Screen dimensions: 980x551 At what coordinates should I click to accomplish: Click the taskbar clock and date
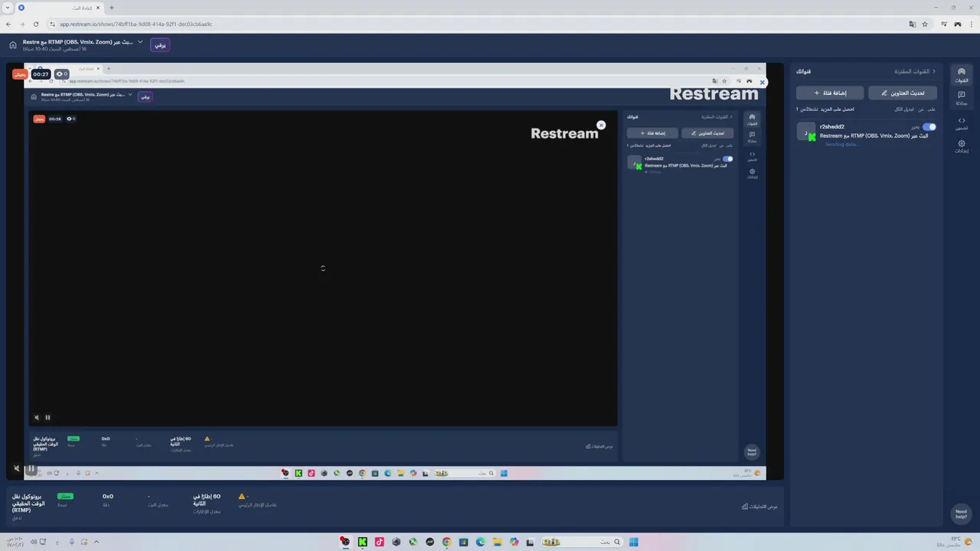(14, 542)
